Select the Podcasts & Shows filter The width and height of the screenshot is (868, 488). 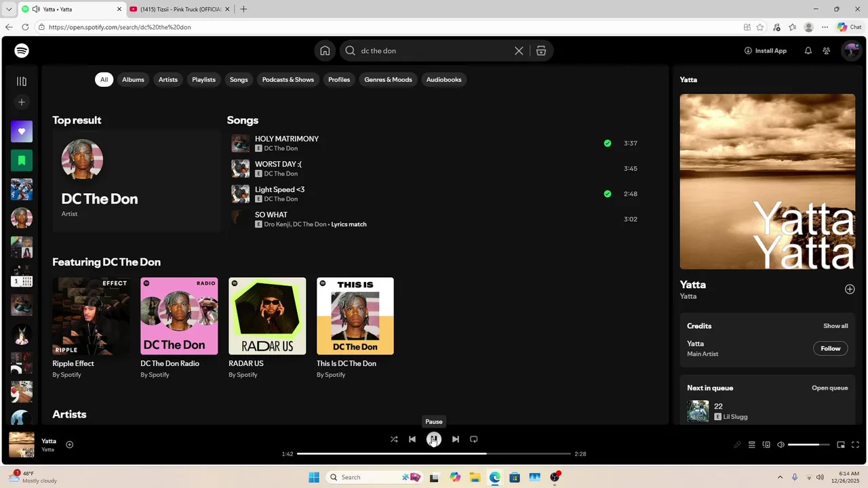coord(288,79)
